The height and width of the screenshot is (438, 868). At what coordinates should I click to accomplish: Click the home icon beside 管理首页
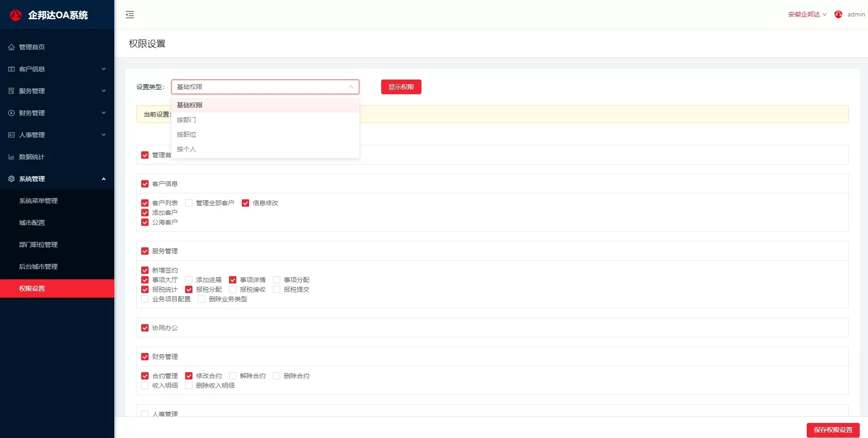[11, 47]
